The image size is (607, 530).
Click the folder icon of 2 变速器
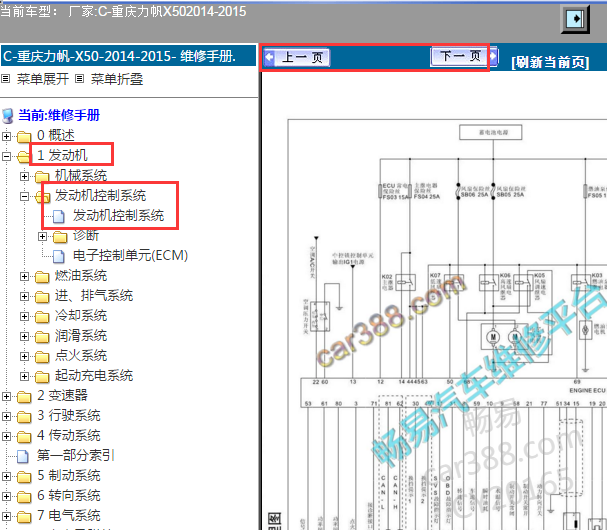pyautogui.click(x=24, y=397)
